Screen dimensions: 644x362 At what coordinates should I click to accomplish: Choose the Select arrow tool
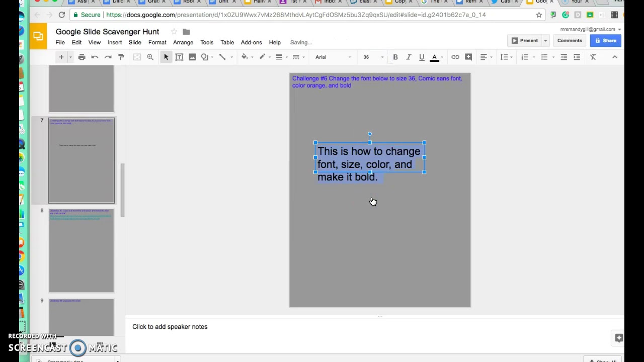pyautogui.click(x=166, y=57)
